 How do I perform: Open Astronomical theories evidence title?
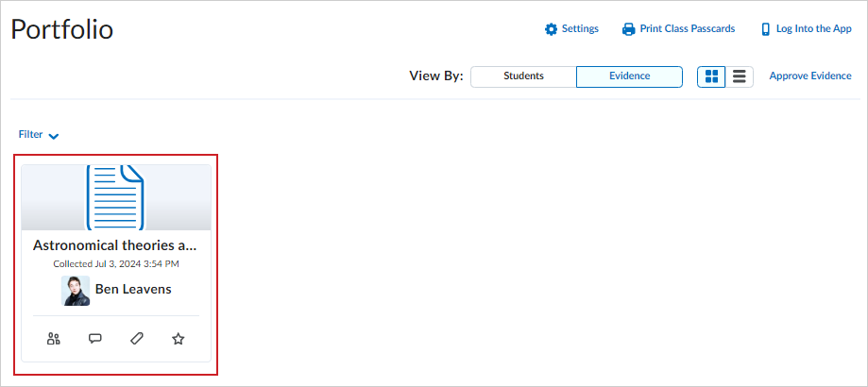click(x=114, y=245)
